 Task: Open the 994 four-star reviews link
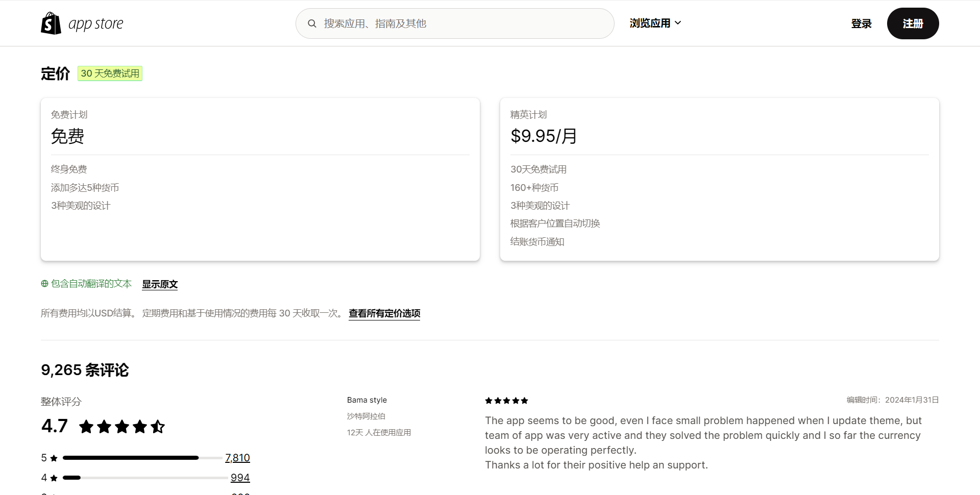[x=240, y=478]
